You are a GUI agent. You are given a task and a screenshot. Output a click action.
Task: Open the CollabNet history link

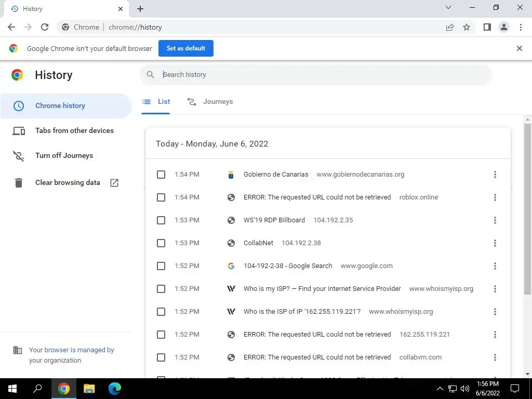259,243
